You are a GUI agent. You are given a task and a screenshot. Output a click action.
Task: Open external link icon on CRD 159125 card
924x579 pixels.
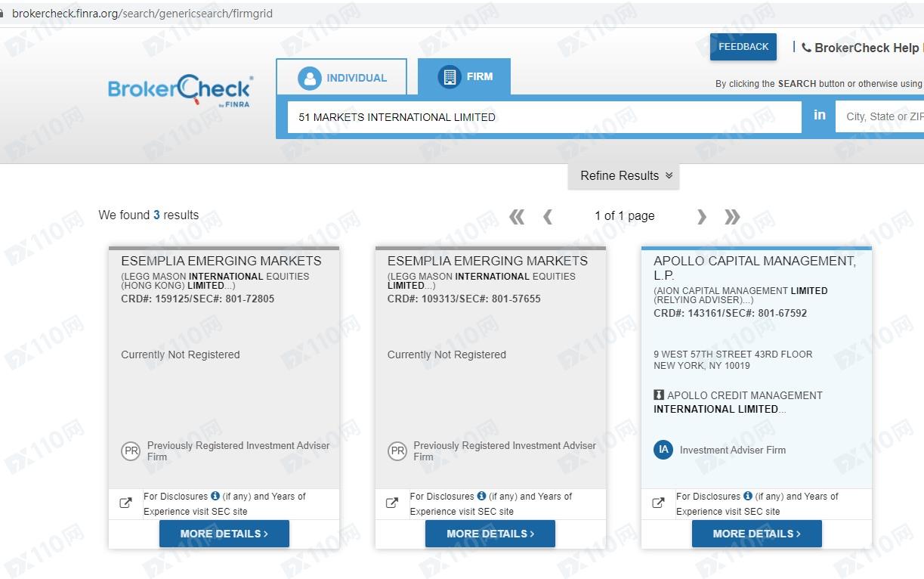pyautogui.click(x=126, y=503)
